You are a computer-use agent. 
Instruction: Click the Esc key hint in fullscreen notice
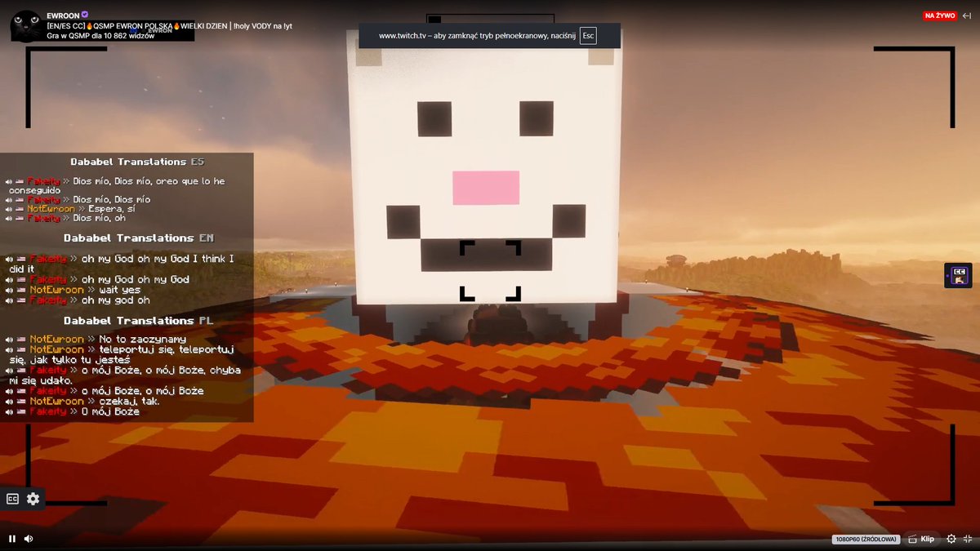[x=588, y=36]
